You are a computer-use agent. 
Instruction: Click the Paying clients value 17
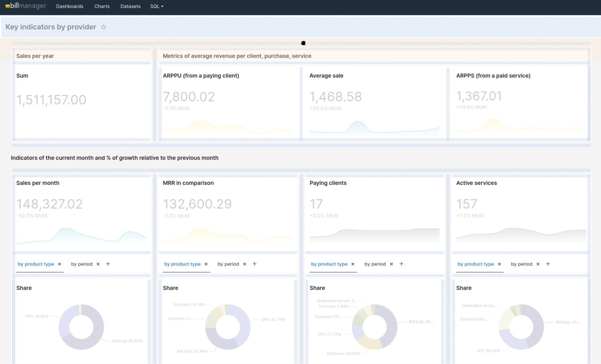[316, 204]
